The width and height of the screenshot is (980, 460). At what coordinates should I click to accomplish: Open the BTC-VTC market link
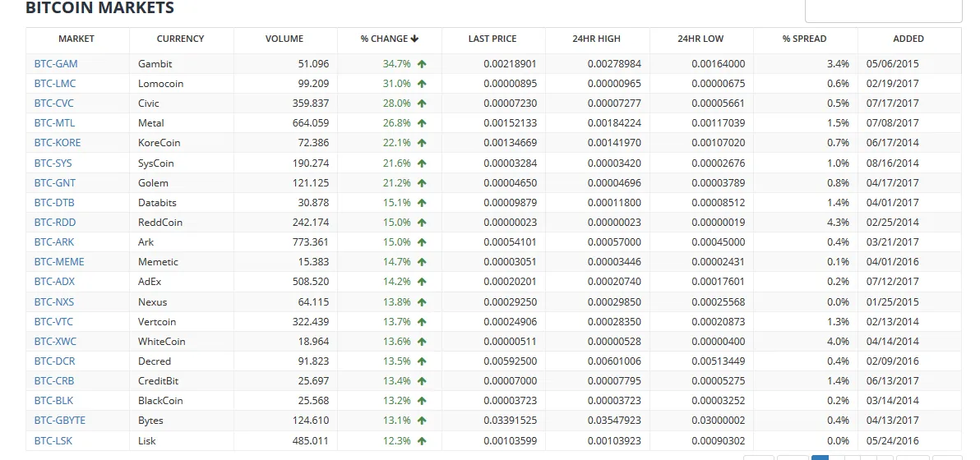[53, 322]
